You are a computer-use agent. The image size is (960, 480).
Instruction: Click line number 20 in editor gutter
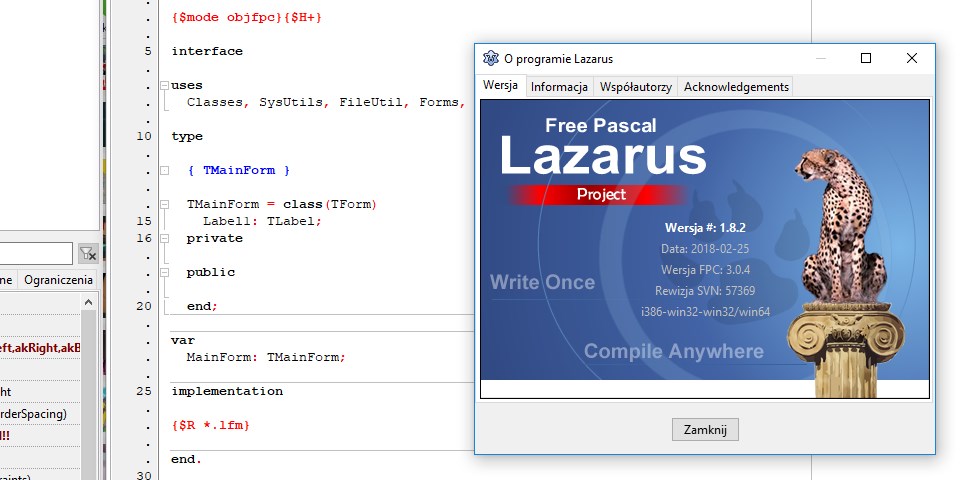point(144,306)
